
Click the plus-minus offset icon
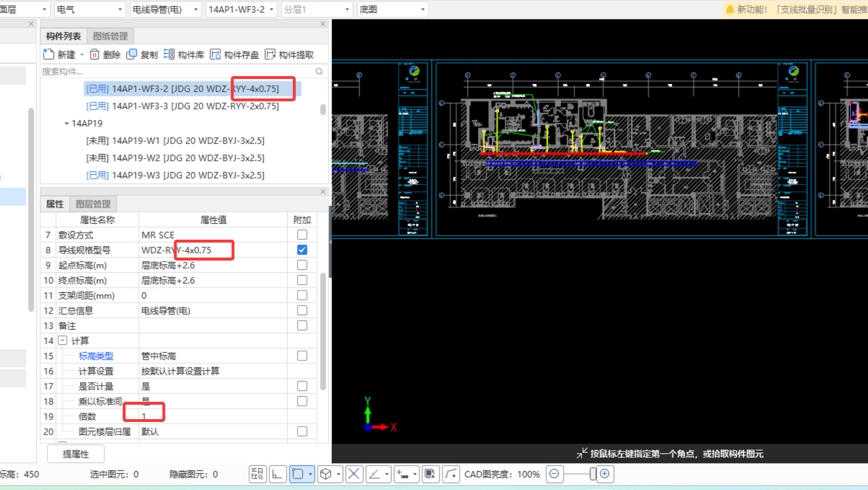coord(403,474)
